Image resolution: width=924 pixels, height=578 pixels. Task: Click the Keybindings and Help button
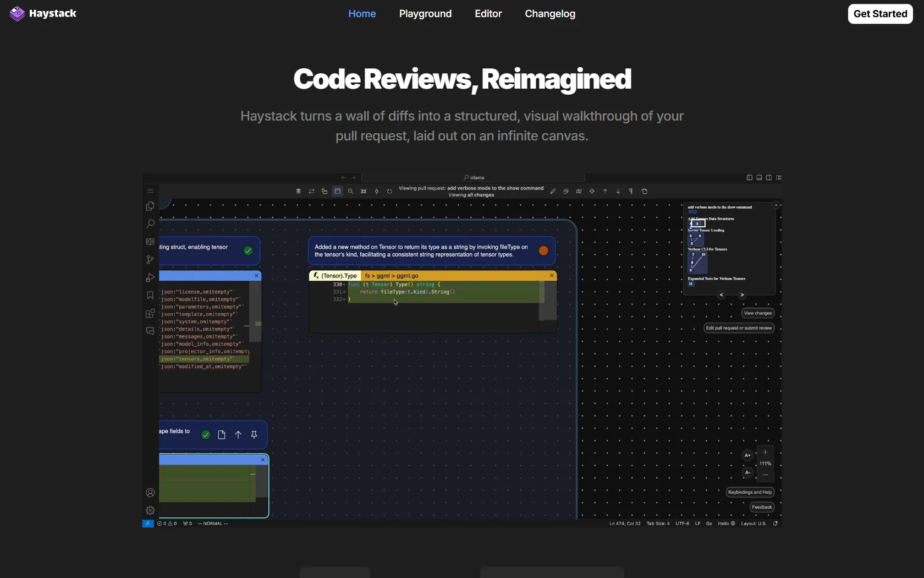[750, 492]
